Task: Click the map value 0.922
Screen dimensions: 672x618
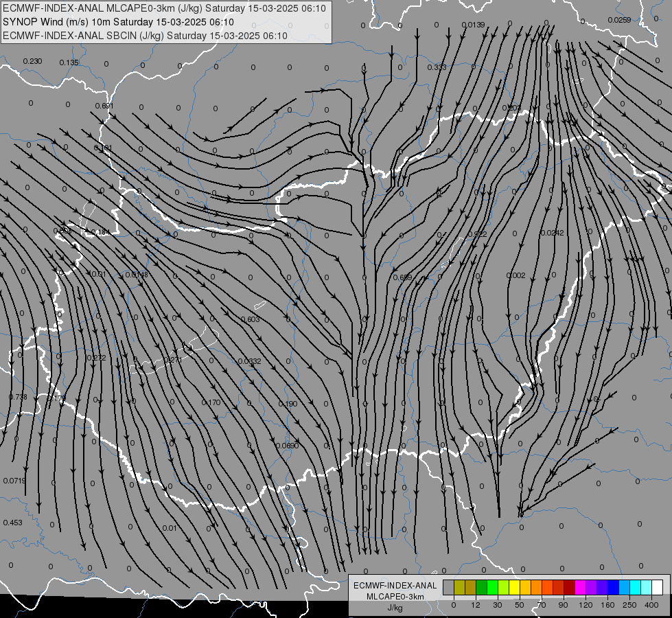Action: pyautogui.click(x=477, y=234)
